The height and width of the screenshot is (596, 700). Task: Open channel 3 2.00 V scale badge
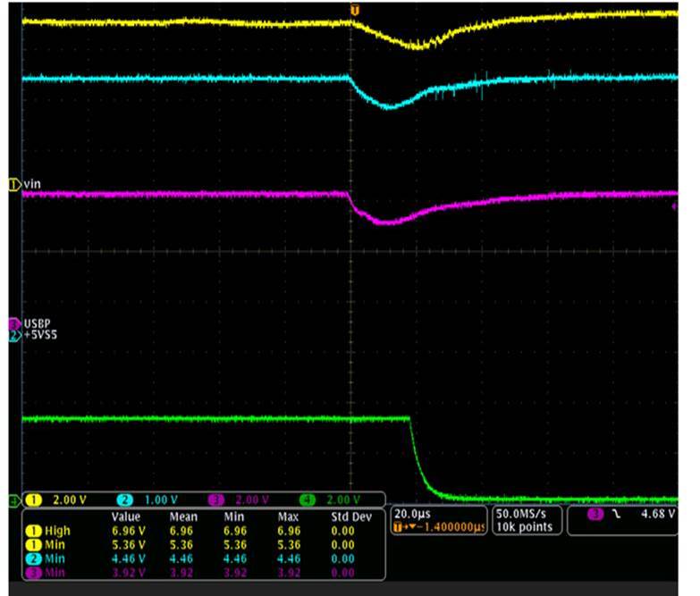tap(240, 500)
